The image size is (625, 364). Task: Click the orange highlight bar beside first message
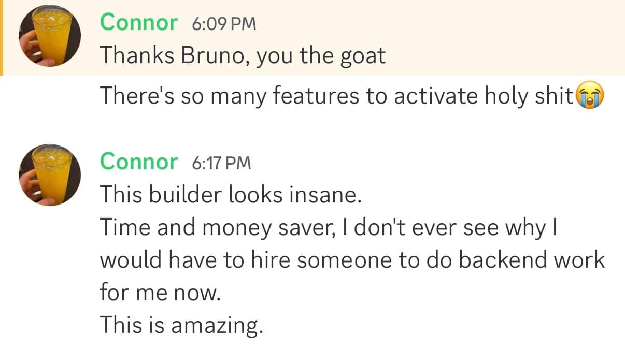tap(2, 37)
